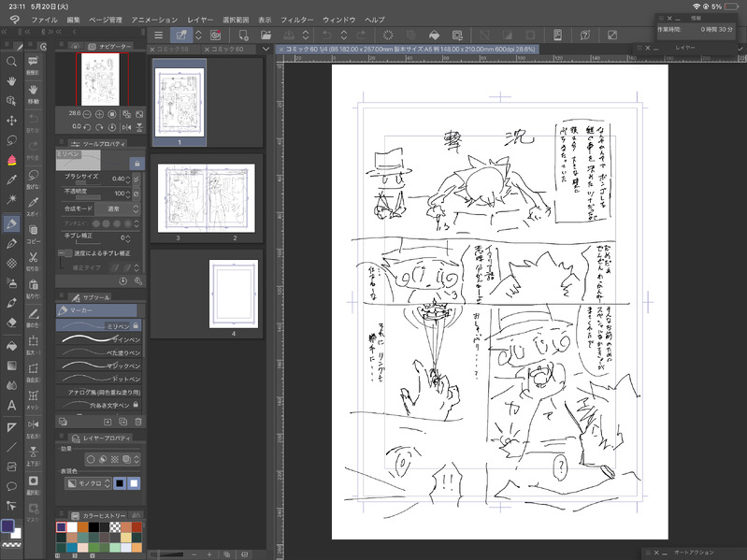747x560 pixels.
Task: Open the ウィンドウ menu
Action: click(x=338, y=20)
